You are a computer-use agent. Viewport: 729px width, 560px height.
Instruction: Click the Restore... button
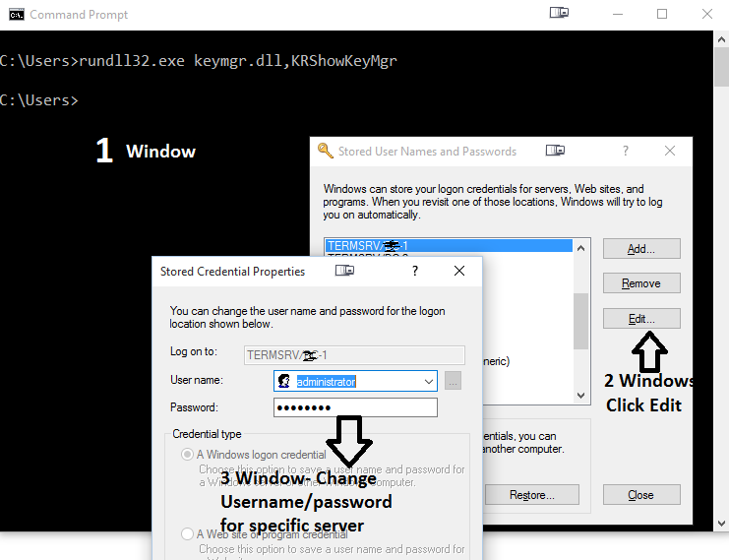(532, 495)
